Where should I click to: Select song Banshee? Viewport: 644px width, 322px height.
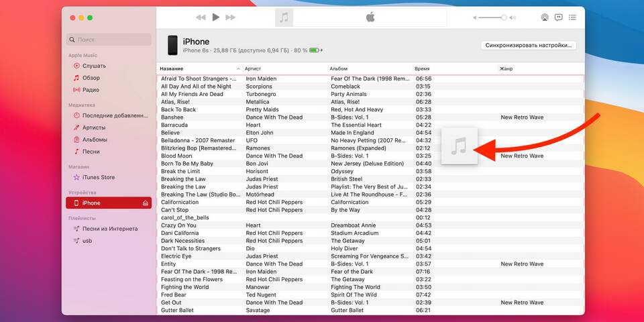click(x=172, y=117)
